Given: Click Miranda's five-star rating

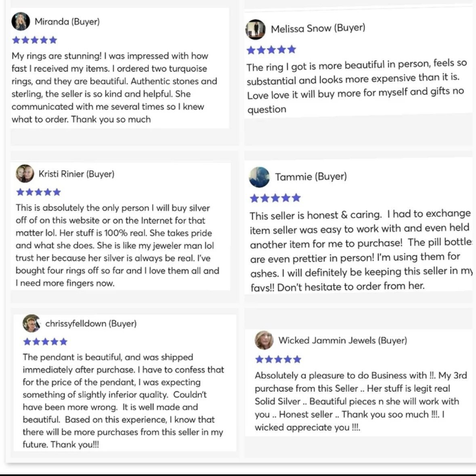Looking at the screenshot, I should [x=35, y=40].
